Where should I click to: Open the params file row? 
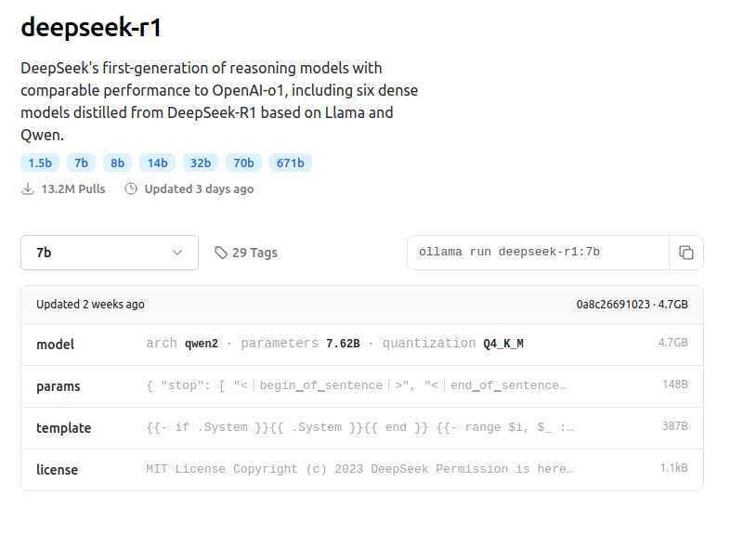coord(361,385)
